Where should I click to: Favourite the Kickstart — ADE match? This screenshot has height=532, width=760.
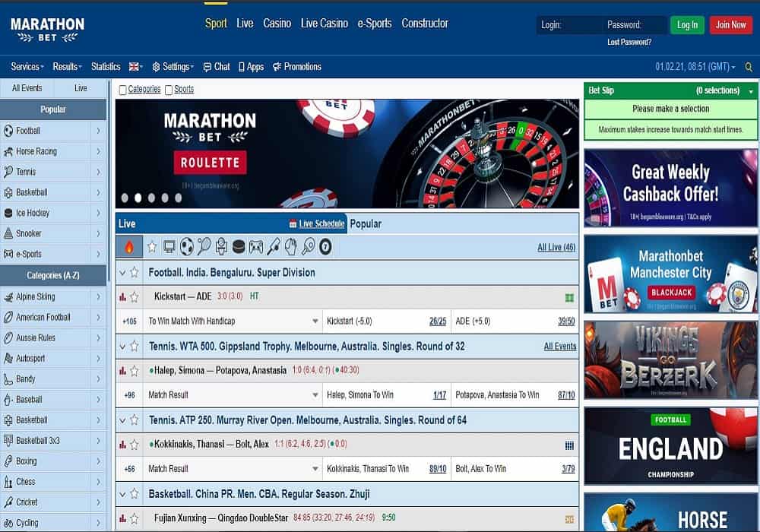(135, 297)
